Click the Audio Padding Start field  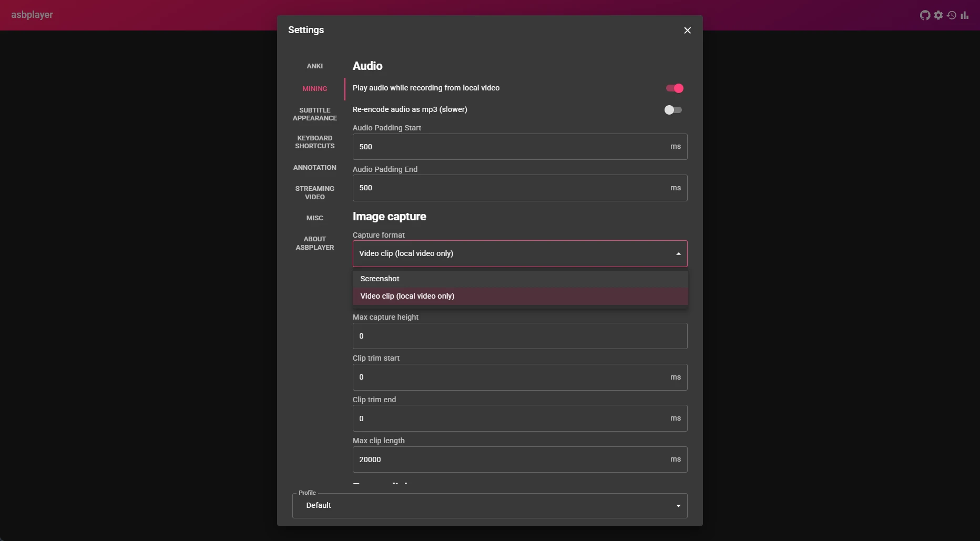tap(520, 147)
